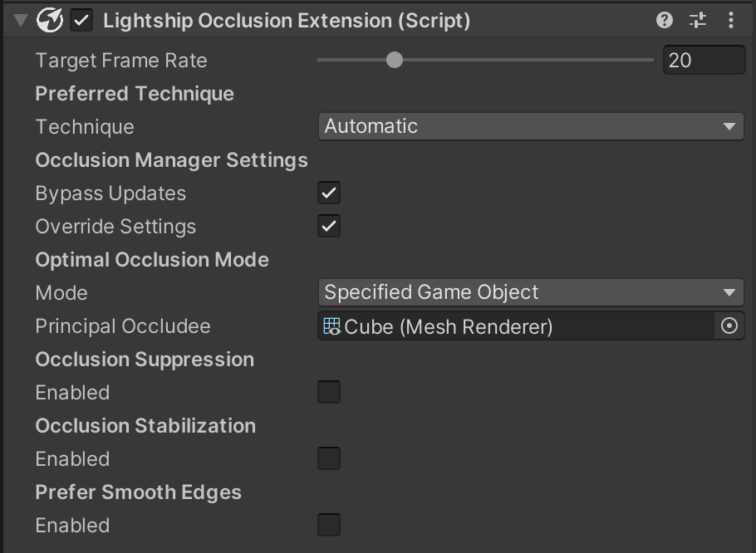Open the component's three-dot context menu
This screenshot has width=756, height=553.
[731, 19]
